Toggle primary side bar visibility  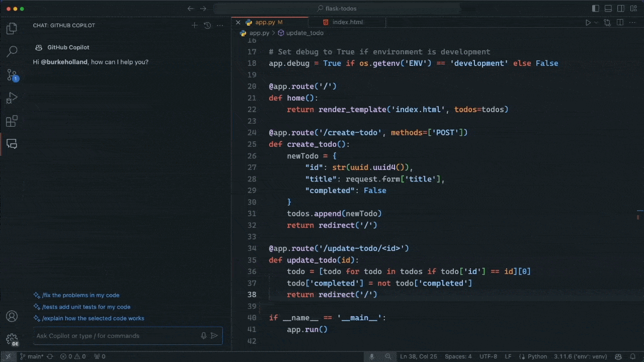click(x=596, y=9)
